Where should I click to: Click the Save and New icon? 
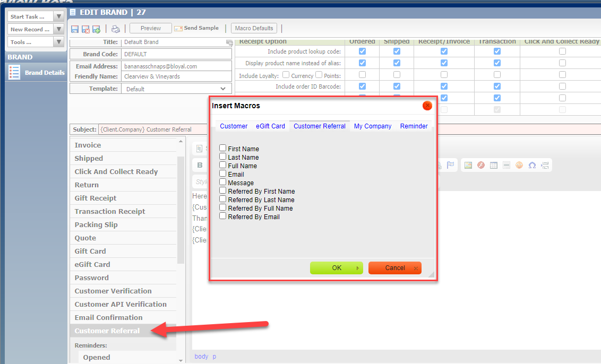coord(96,29)
